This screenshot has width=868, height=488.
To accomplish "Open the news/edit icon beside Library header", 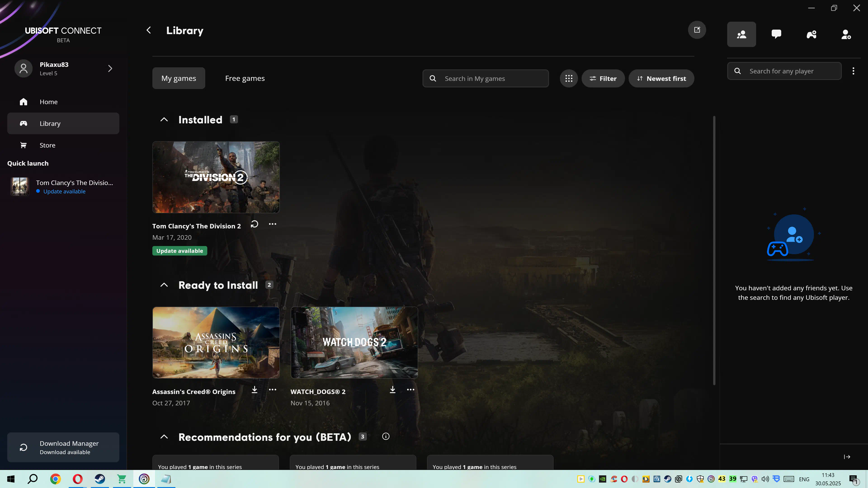I will click(x=697, y=30).
